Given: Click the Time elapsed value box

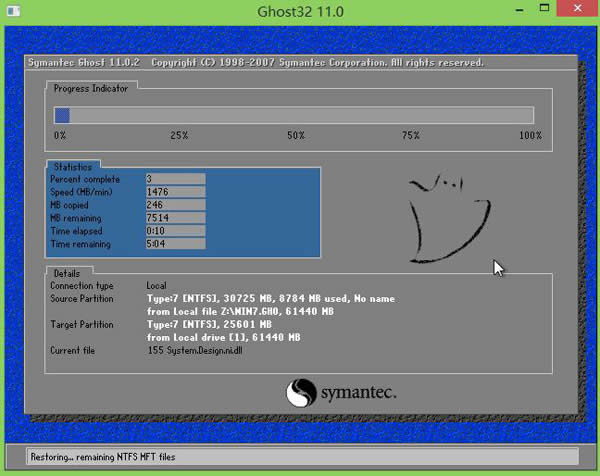Looking at the screenshot, I should pyautogui.click(x=175, y=230).
